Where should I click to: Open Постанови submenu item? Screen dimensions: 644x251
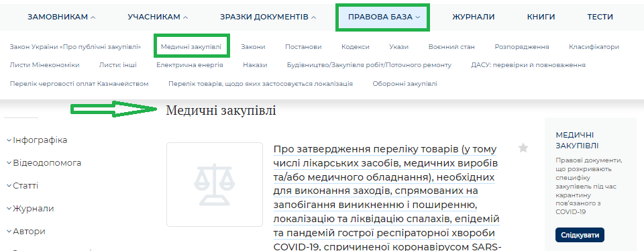pyautogui.click(x=303, y=47)
